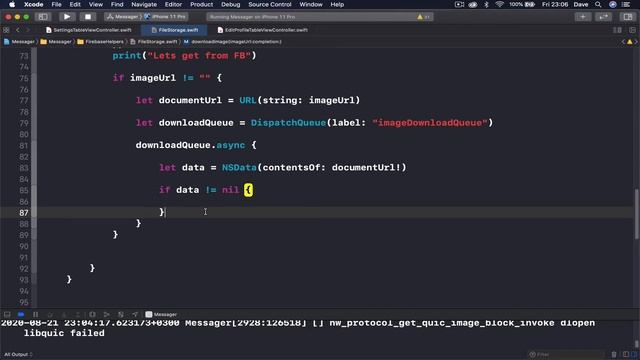Hide the debug area with the toggle icon
Viewport: 640px width, 360px height.
(x=7, y=314)
